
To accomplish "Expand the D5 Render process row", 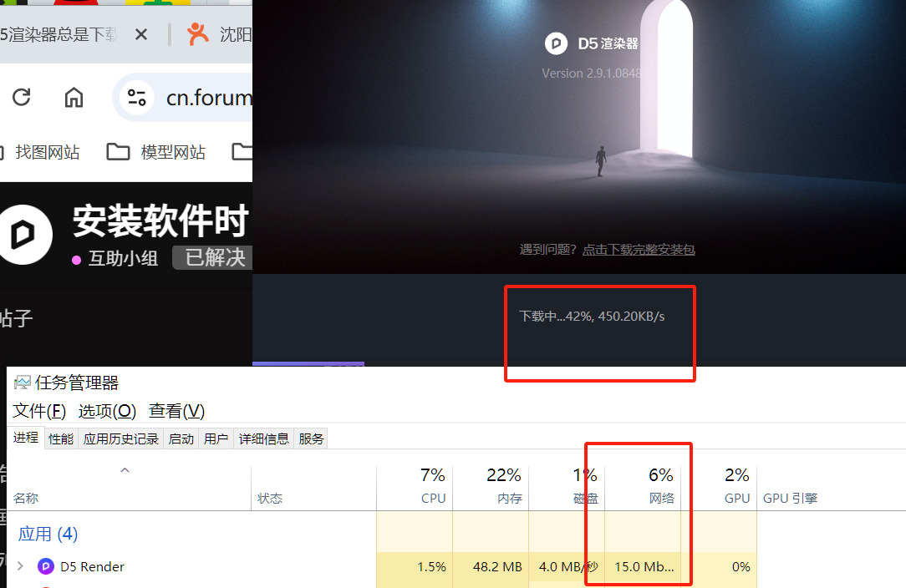I will tap(20, 566).
